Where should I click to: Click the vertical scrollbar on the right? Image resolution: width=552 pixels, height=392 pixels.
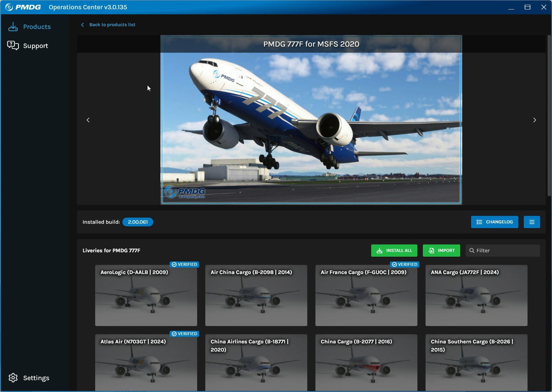pyautogui.click(x=549, y=116)
